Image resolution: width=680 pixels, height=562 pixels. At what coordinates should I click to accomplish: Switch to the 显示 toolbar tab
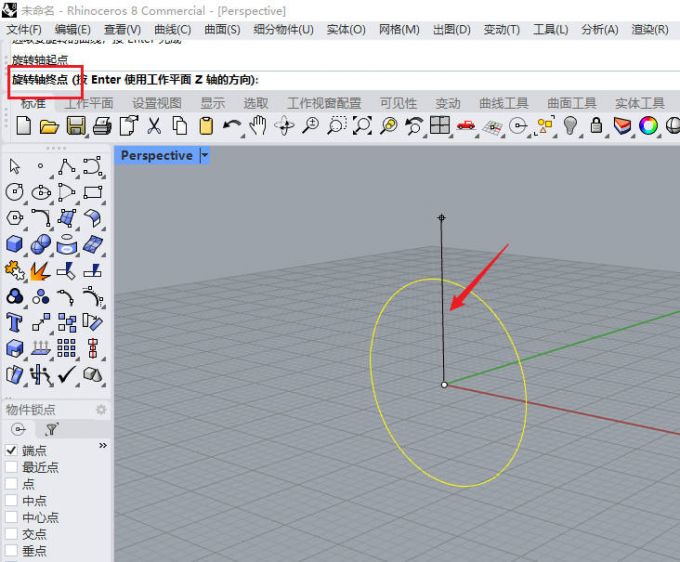click(212, 103)
